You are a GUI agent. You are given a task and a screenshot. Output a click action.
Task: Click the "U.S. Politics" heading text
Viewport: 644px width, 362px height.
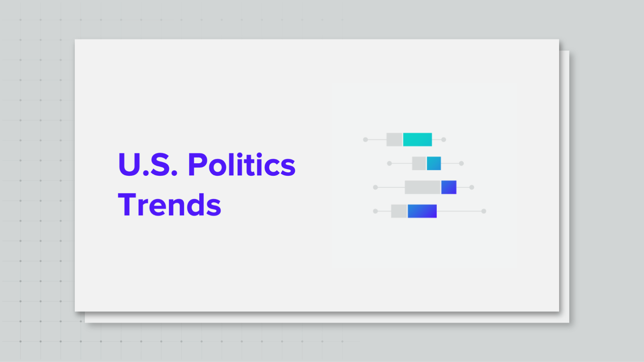206,165
